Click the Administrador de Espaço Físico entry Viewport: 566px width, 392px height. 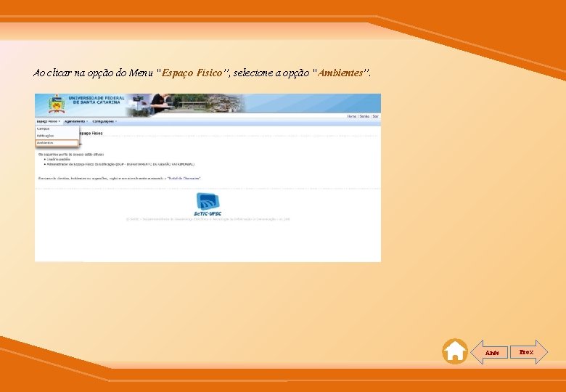(x=120, y=164)
